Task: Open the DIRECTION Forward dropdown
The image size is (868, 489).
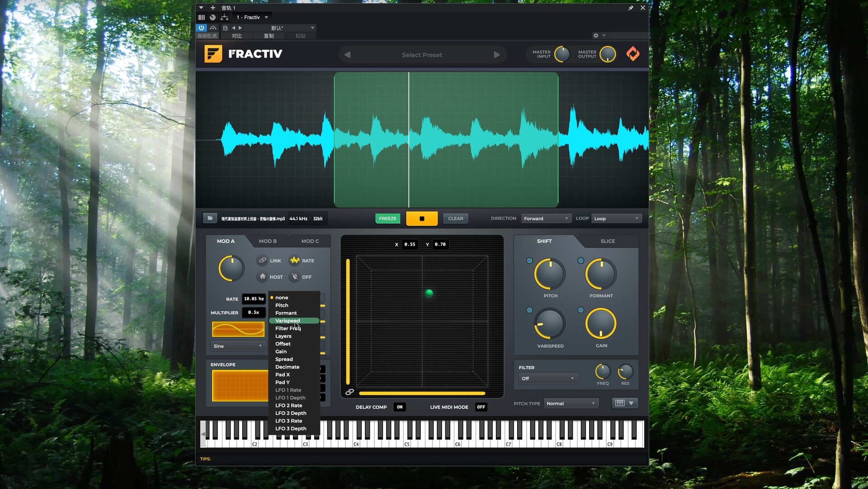Action: 546,218
